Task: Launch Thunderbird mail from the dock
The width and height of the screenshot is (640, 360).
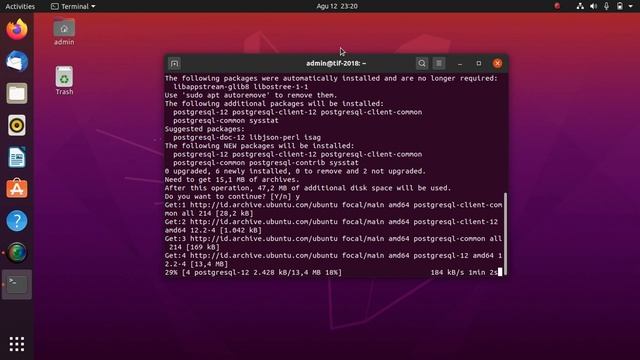Action: 17,61
